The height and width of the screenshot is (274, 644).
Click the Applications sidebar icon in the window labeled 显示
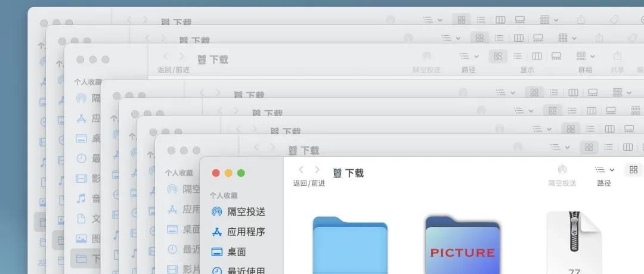(81, 119)
